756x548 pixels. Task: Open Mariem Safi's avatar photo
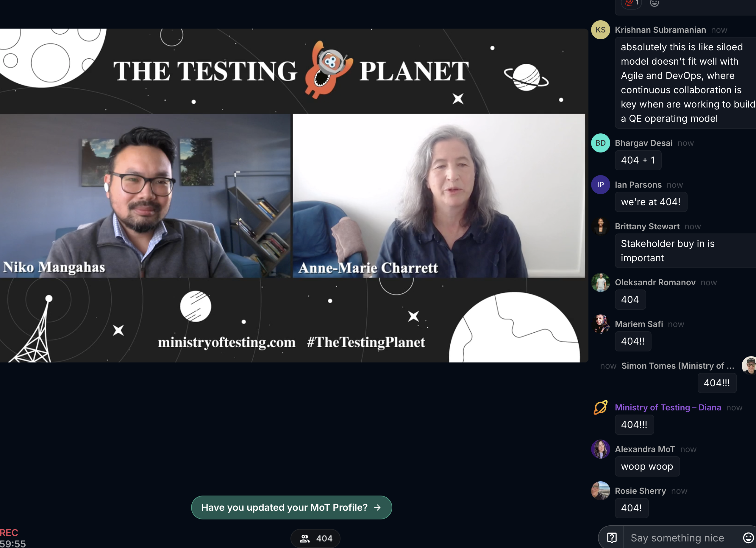(600, 324)
